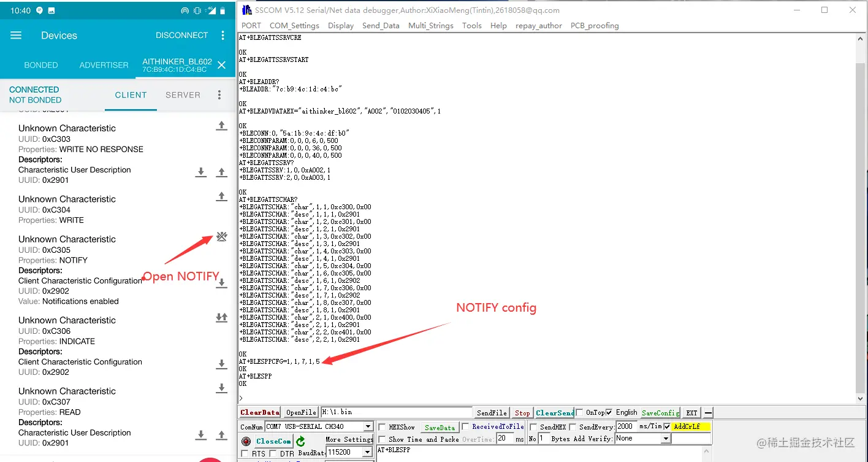The height and width of the screenshot is (462, 868).
Task: Select the CLIENT tab
Action: click(131, 95)
